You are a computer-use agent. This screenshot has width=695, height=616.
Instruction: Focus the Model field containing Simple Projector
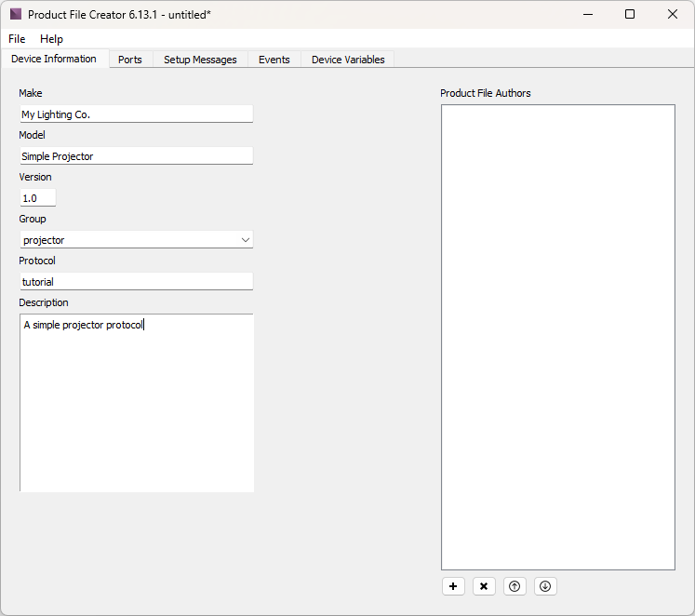tap(136, 156)
